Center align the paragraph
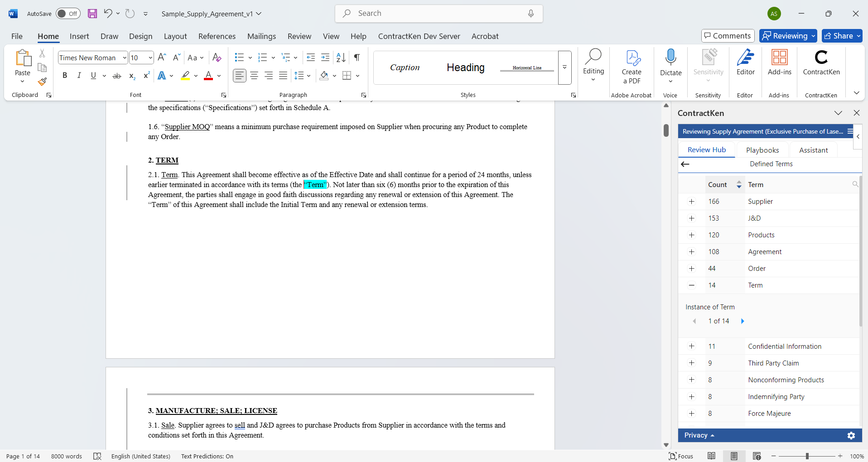The image size is (868, 462). pyautogui.click(x=254, y=76)
